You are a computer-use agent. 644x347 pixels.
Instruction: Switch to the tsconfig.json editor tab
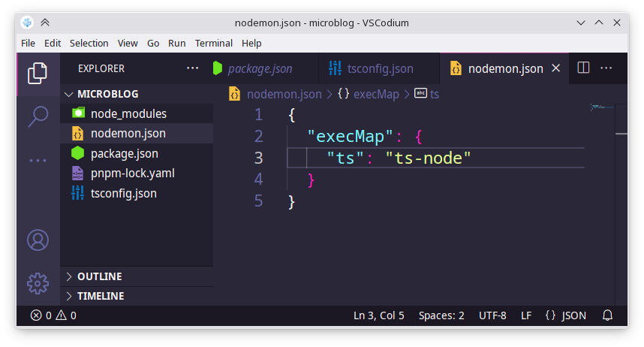pos(380,68)
